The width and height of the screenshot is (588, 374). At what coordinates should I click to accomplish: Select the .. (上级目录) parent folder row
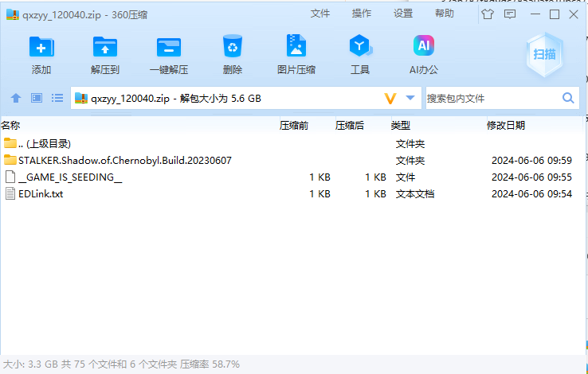click(292, 143)
